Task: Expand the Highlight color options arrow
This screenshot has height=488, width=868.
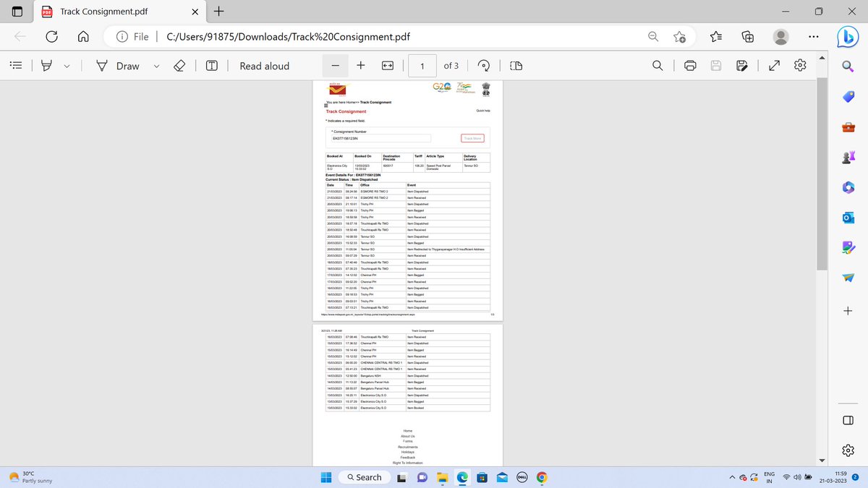Action: point(67,66)
